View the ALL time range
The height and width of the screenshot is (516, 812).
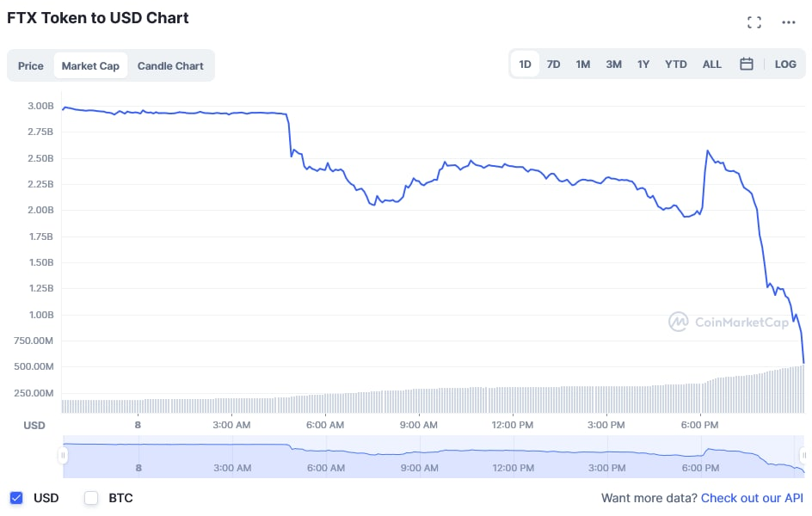[x=711, y=64]
